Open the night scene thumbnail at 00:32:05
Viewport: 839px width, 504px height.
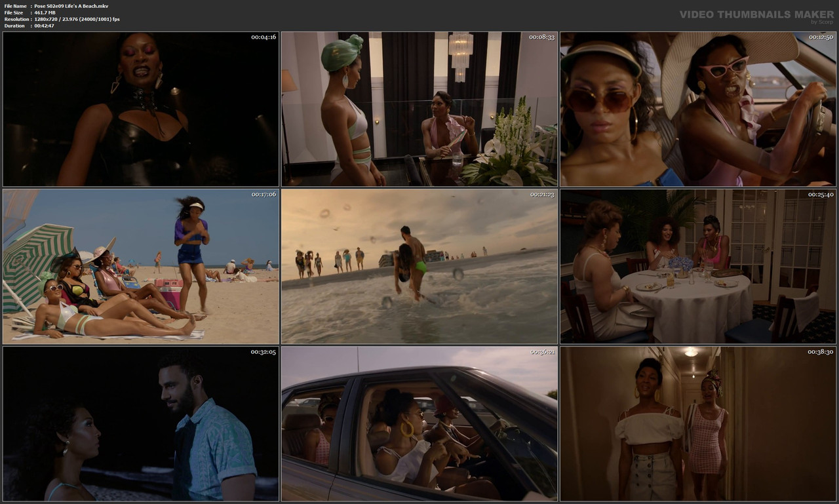pyautogui.click(x=141, y=424)
